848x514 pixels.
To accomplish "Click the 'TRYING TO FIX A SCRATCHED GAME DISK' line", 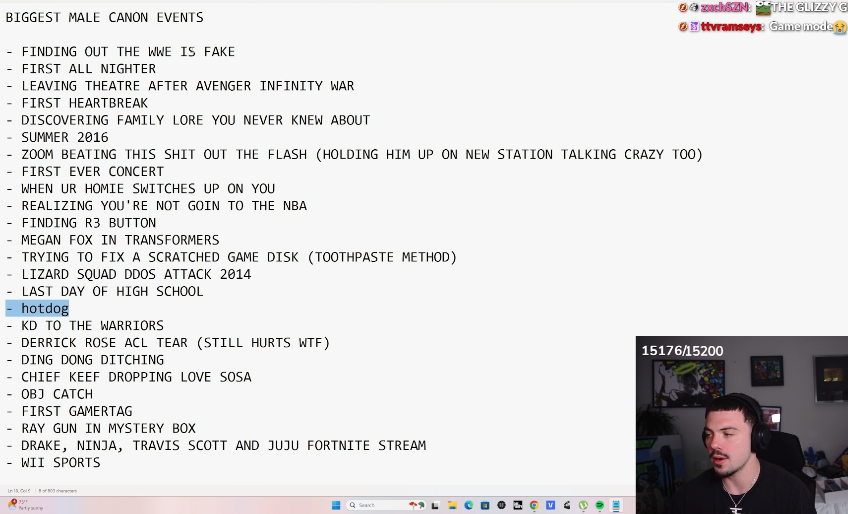I will coord(231,257).
